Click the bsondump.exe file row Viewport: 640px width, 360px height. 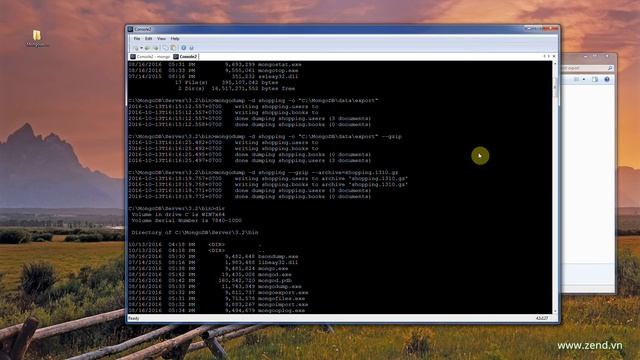[213, 256]
